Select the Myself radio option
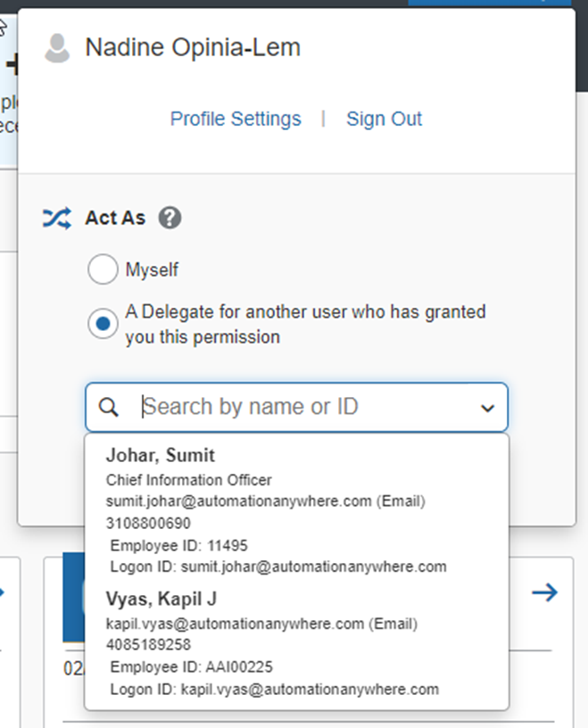Viewport: 588px width, 728px height. [103, 269]
